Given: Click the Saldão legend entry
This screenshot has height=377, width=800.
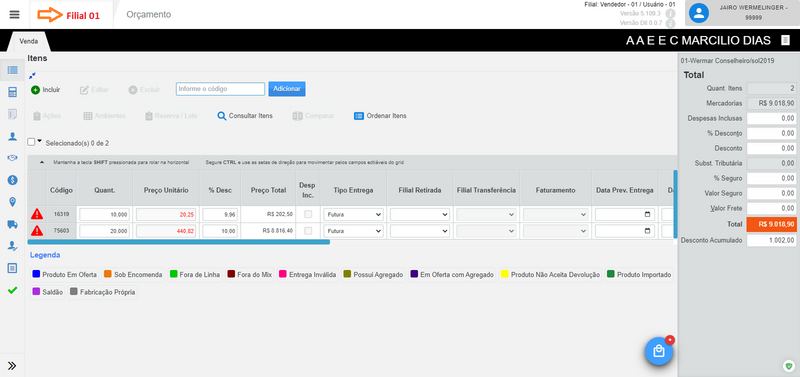Looking at the screenshot, I should click(47, 292).
